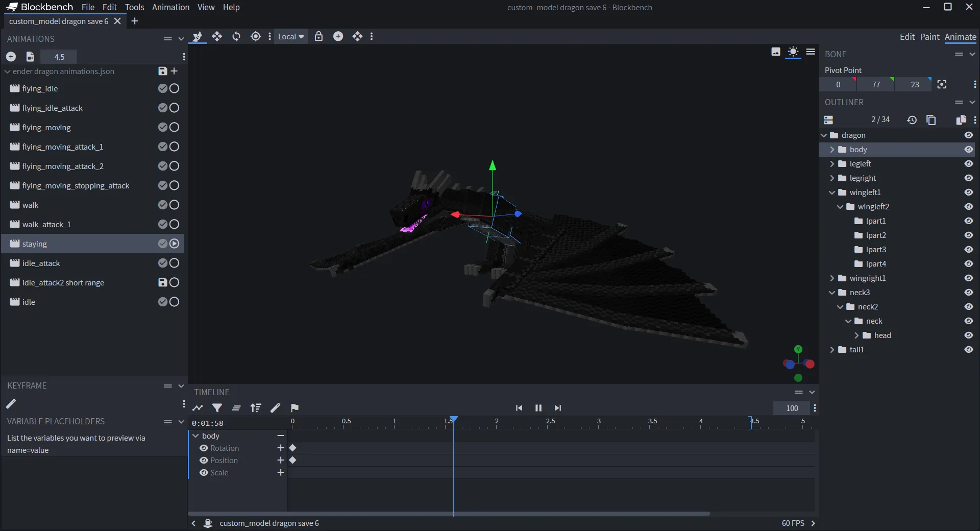The width and height of the screenshot is (980, 531).
Task: Collapse the wingleft2 group
Action: [x=840, y=207]
